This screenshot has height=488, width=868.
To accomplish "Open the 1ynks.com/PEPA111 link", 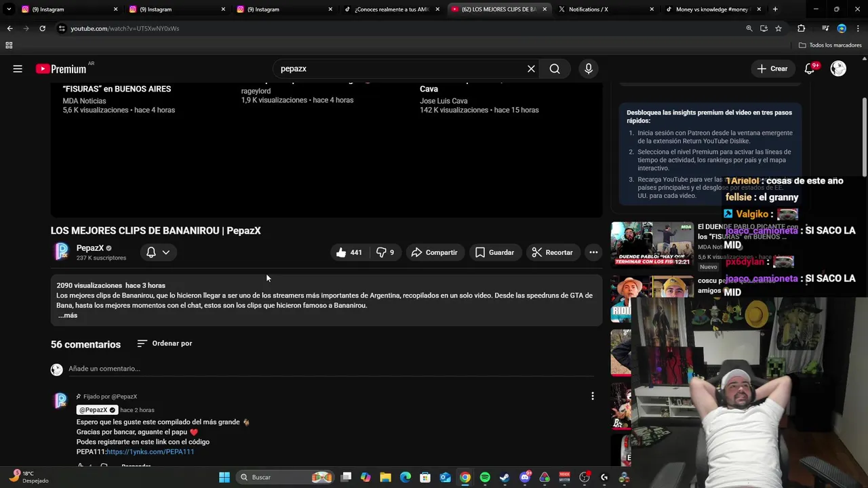I will tap(151, 451).
